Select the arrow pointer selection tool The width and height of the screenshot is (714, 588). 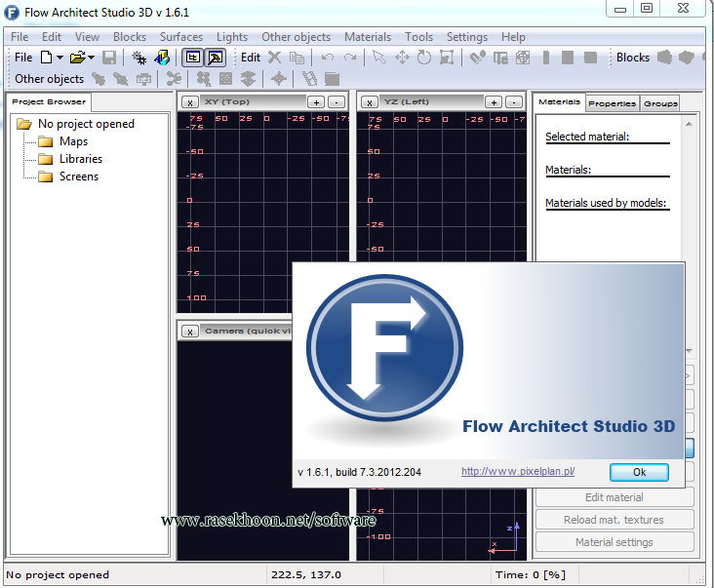(378, 58)
